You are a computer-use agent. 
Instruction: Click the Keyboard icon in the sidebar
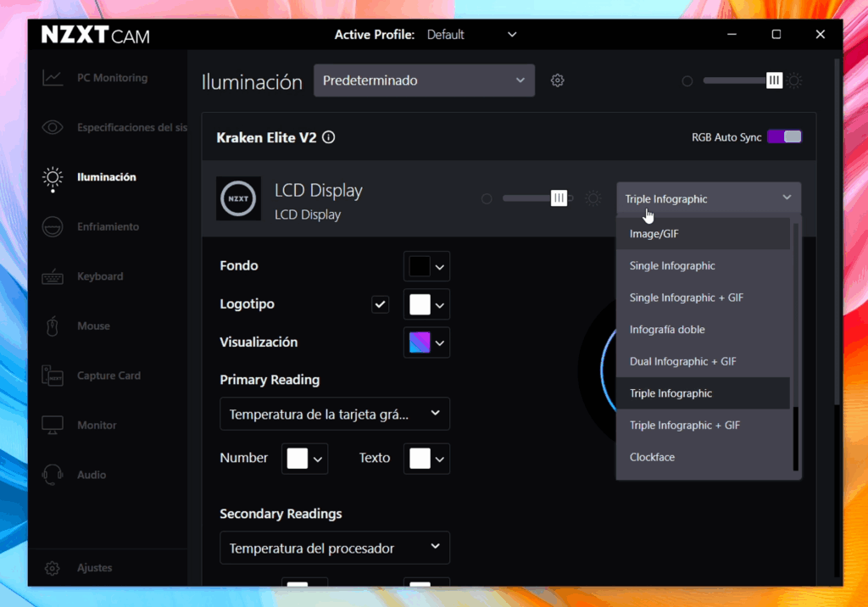click(x=53, y=276)
